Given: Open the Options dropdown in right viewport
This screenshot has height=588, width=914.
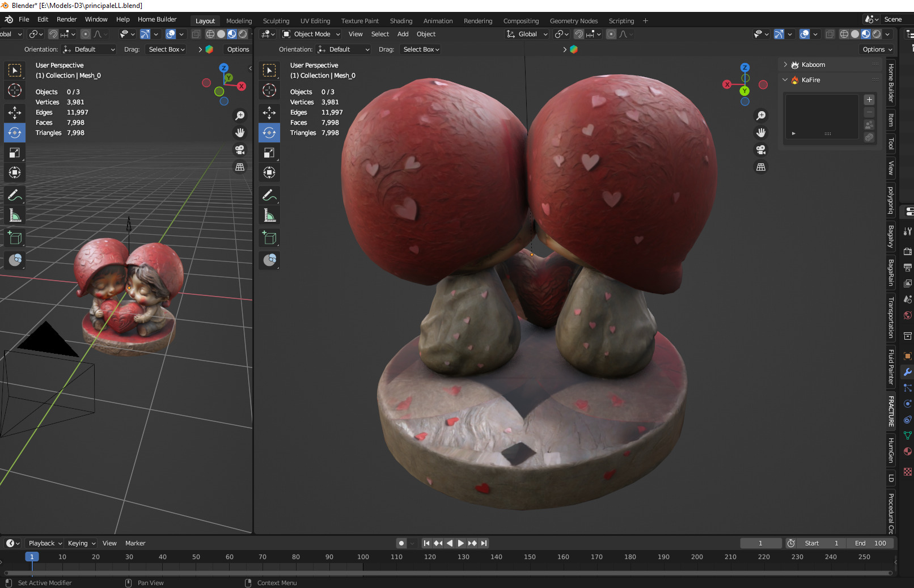Looking at the screenshot, I should 877,49.
